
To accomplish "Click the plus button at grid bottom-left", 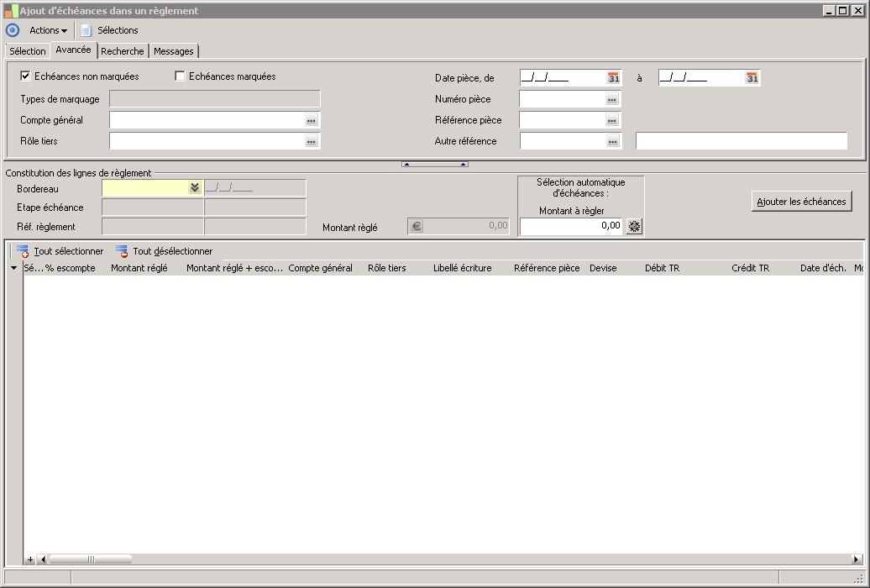I will [30, 559].
